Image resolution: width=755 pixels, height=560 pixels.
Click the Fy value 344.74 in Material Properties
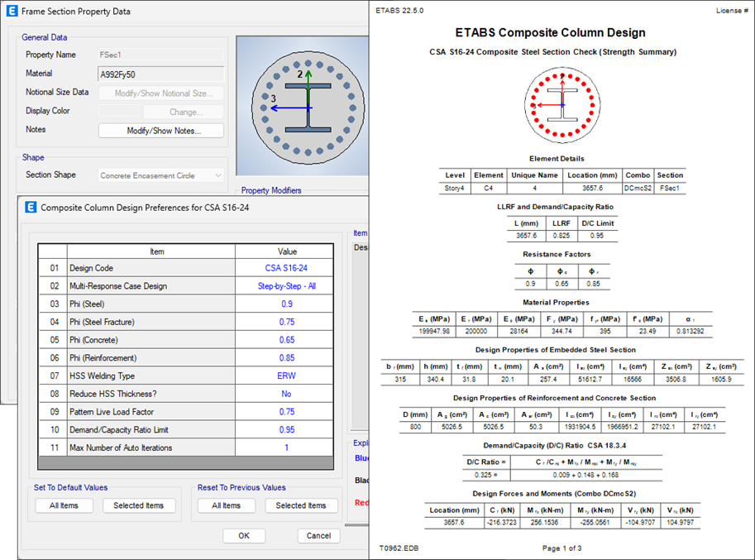tap(561, 331)
